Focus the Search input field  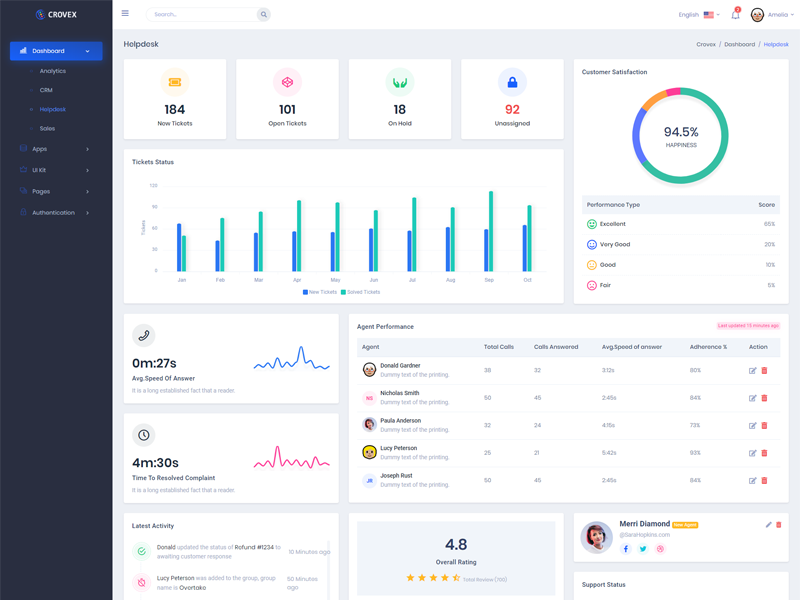pyautogui.click(x=202, y=14)
